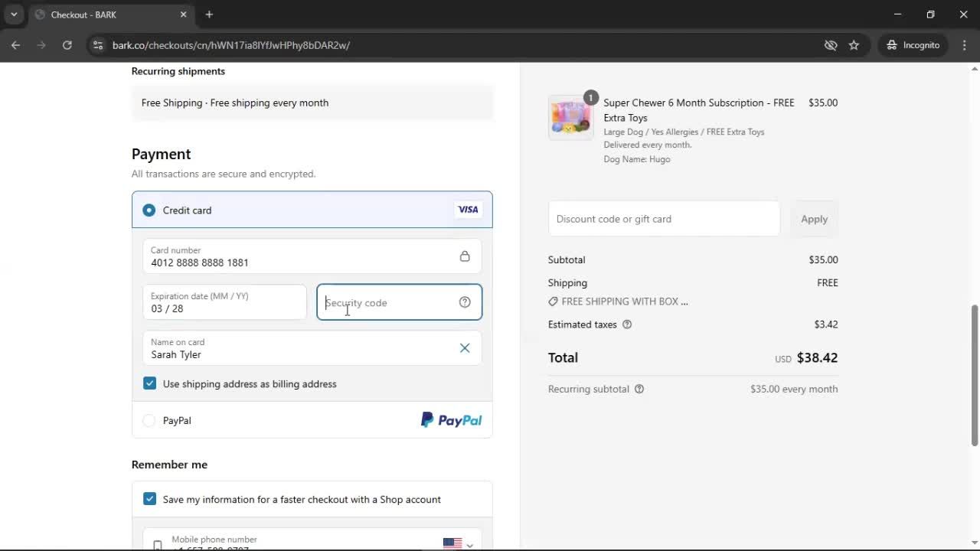Open Chrome's three-dot menu
Screen dimensions: 980x551
tap(964, 45)
